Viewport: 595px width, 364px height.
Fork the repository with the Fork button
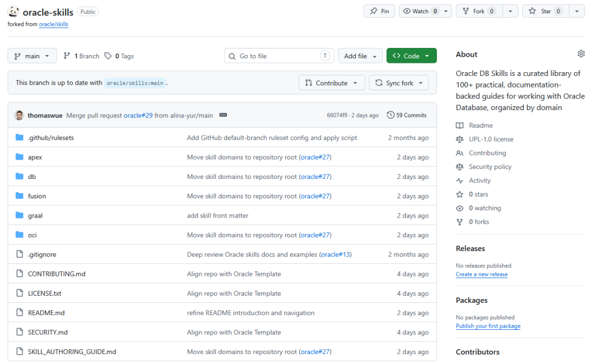coord(480,11)
